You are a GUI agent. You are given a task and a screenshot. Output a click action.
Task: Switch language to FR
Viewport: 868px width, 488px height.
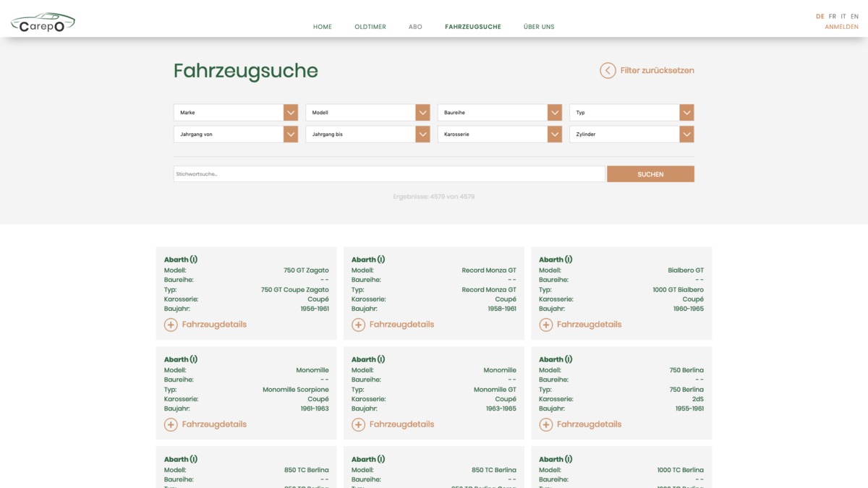pos(833,17)
